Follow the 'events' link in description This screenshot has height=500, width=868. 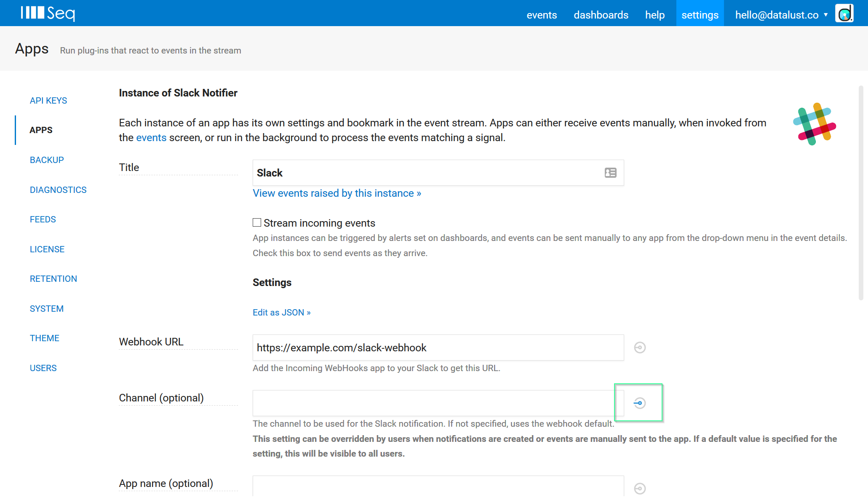click(x=151, y=138)
